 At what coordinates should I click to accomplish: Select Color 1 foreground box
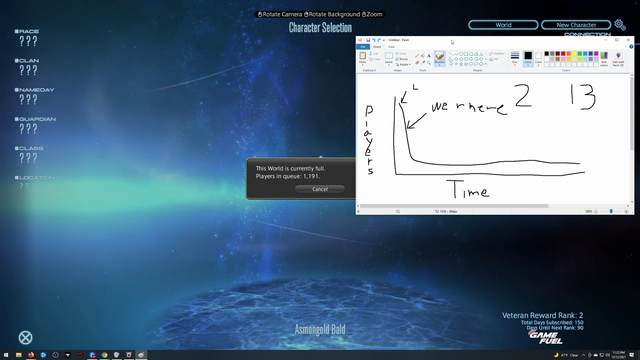click(x=528, y=59)
